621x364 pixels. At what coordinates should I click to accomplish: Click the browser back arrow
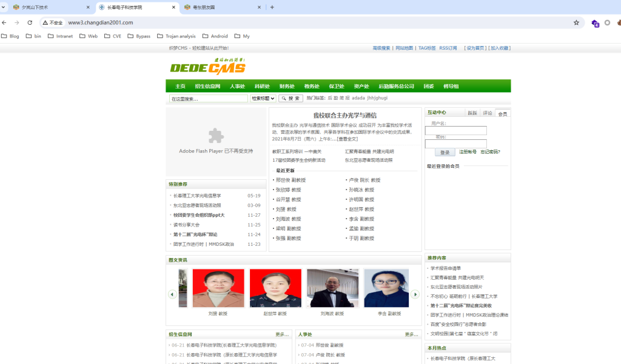click(5, 22)
